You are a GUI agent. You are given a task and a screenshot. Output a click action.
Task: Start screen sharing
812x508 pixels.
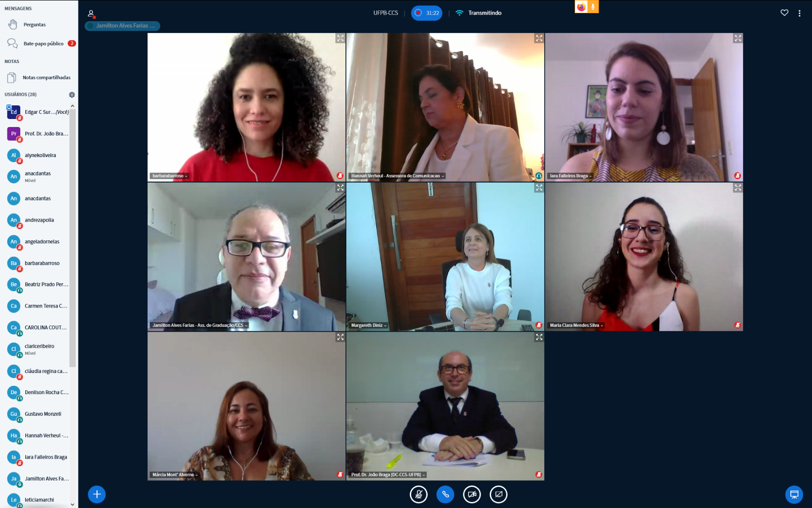tap(499, 494)
